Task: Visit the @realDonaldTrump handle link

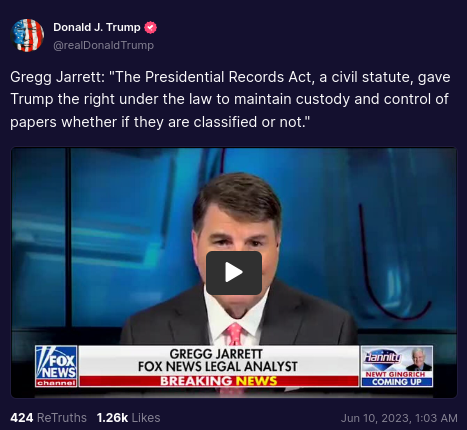Action: pyautogui.click(x=103, y=45)
